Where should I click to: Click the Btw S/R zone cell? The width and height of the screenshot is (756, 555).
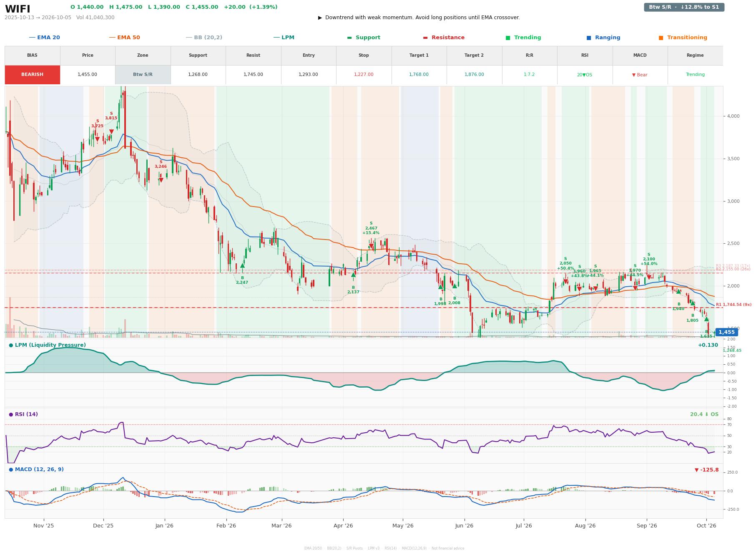[143, 75]
